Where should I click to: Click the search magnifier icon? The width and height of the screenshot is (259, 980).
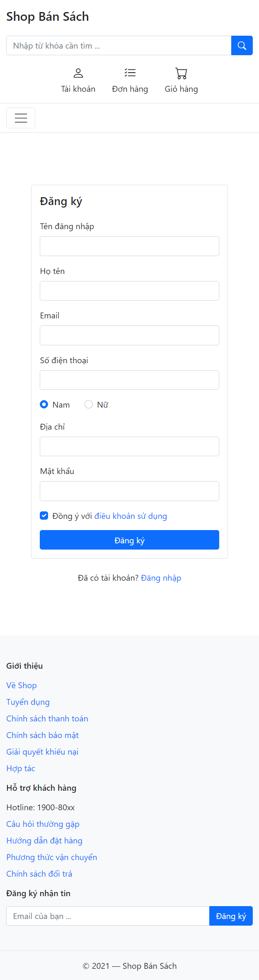(242, 45)
